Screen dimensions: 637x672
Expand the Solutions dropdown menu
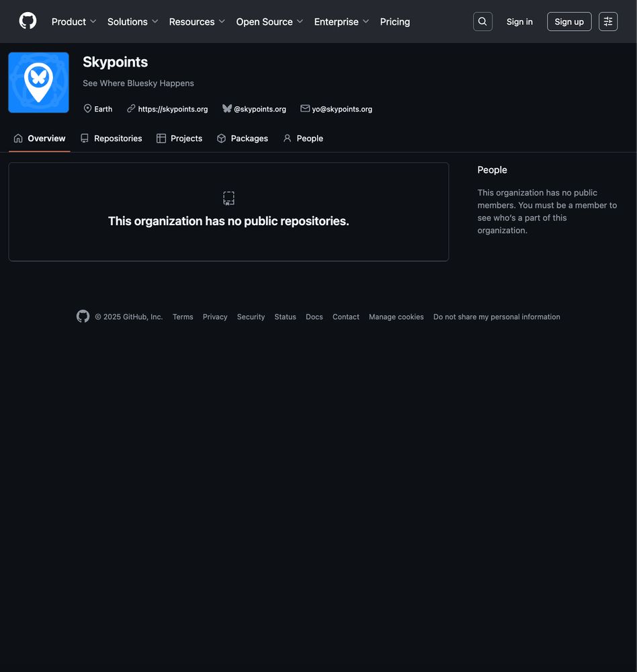tap(132, 22)
